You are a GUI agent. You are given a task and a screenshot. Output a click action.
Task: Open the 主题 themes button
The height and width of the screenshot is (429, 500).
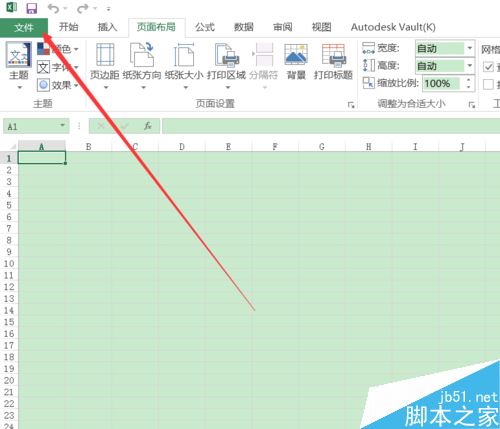(x=19, y=66)
